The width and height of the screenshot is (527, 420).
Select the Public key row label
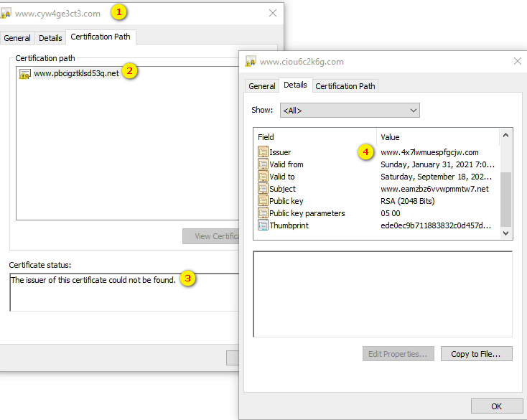point(286,201)
